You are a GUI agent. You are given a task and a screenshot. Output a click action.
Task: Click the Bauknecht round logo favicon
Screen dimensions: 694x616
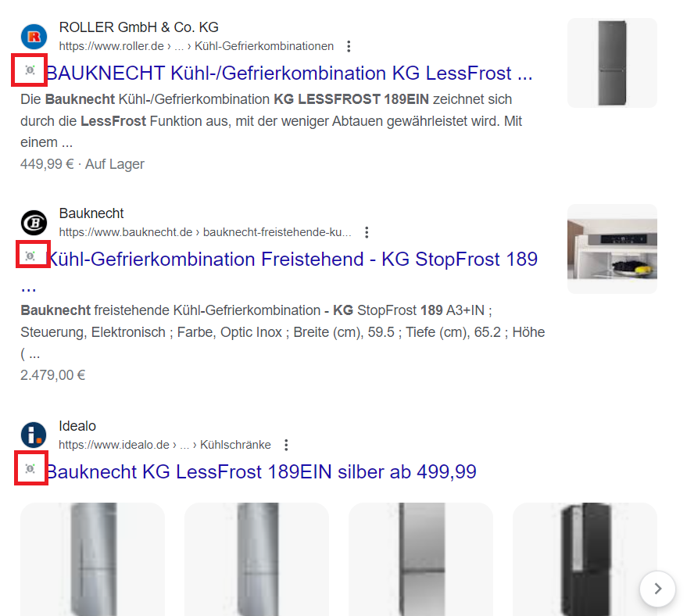click(x=34, y=223)
